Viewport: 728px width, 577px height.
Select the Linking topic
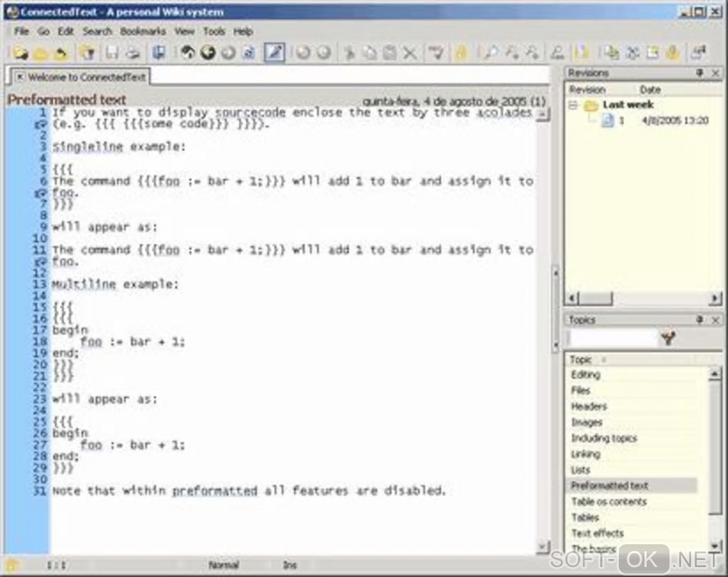(585, 454)
